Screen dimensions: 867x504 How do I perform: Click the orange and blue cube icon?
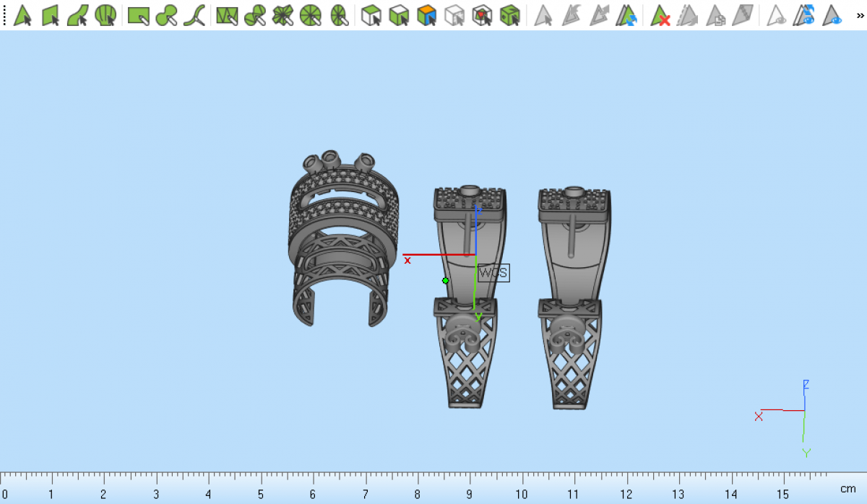[x=427, y=15]
